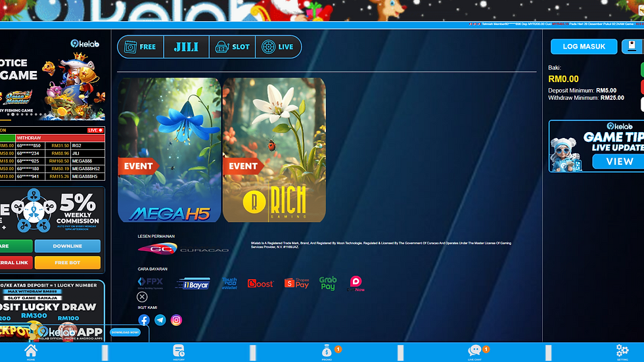Click the DOWNLINE button
Viewport: 644px width, 362px height.
[67, 246]
